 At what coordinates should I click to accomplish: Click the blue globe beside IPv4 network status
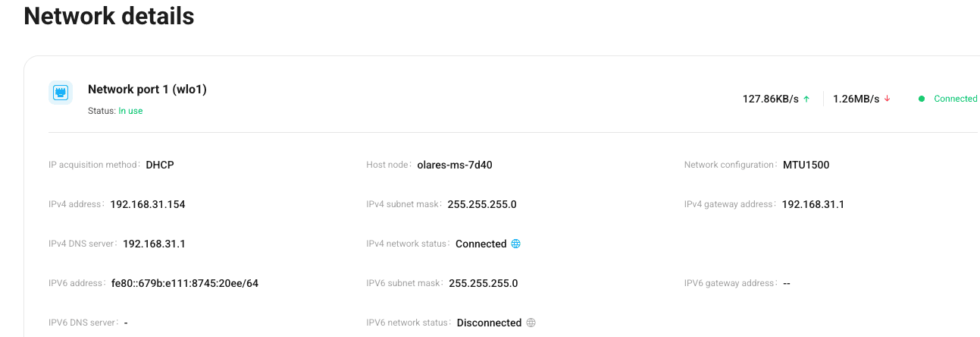pyautogui.click(x=516, y=244)
